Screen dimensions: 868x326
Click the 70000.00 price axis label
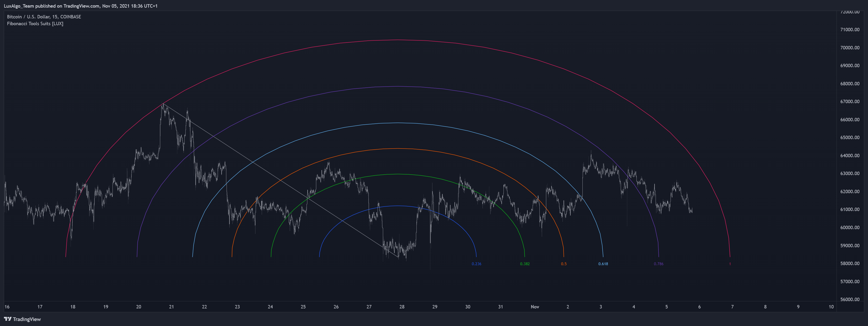coord(850,48)
